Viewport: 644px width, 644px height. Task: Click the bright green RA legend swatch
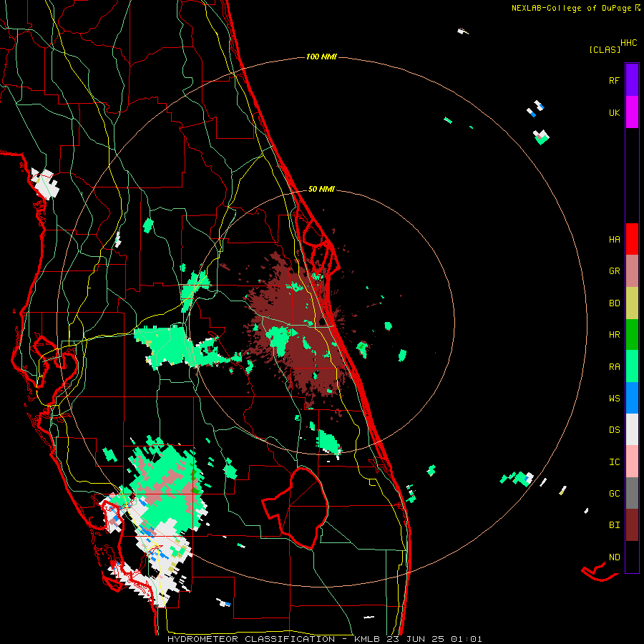[x=632, y=366]
